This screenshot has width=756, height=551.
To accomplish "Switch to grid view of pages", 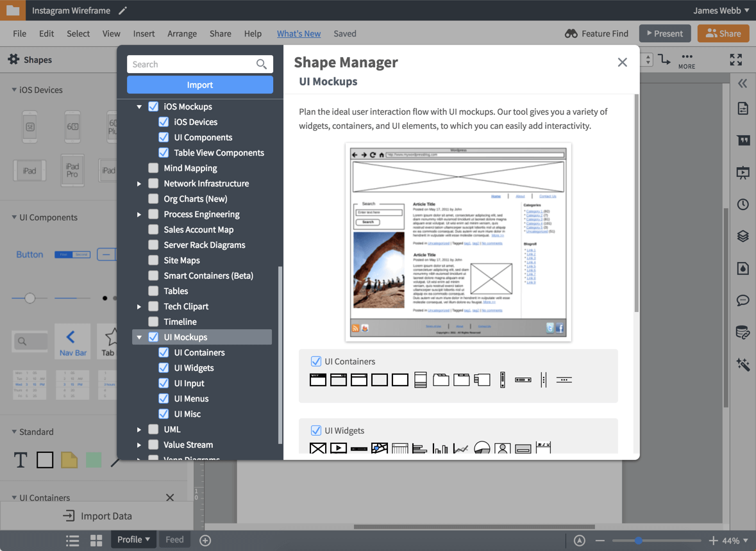I will click(96, 540).
